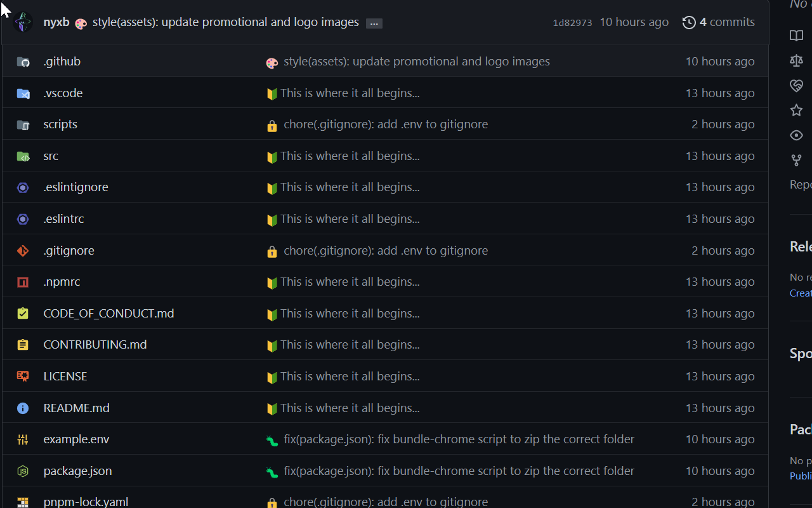Open the package.json file
Viewport: 812px width, 508px height.
(77, 471)
